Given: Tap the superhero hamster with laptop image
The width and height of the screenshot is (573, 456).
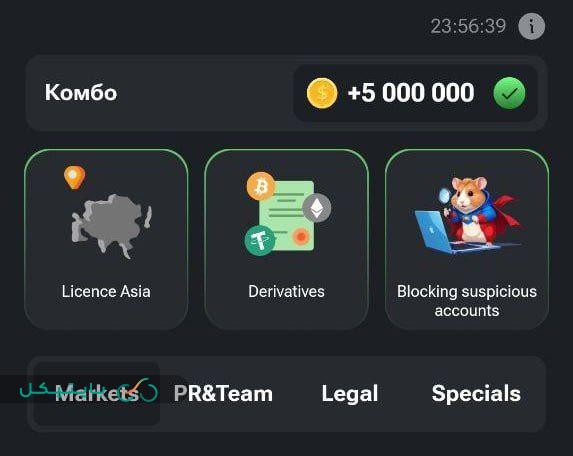Looking at the screenshot, I should coord(468,215).
